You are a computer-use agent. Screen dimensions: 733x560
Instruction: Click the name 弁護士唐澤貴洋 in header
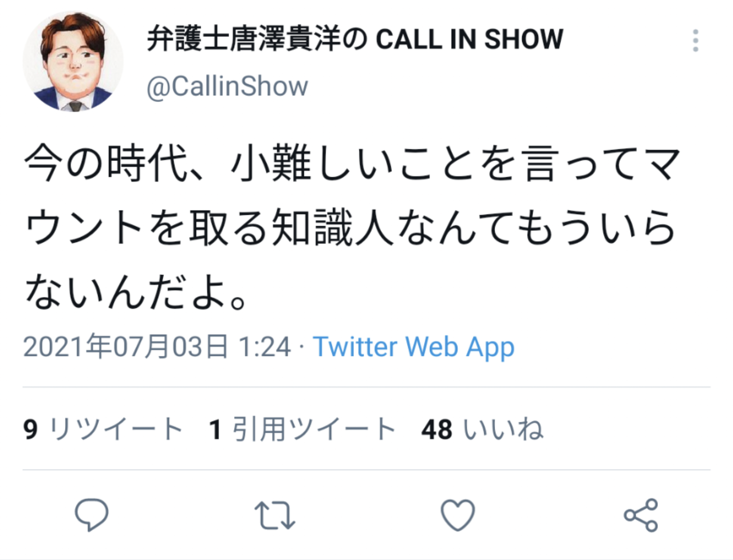[243, 40]
